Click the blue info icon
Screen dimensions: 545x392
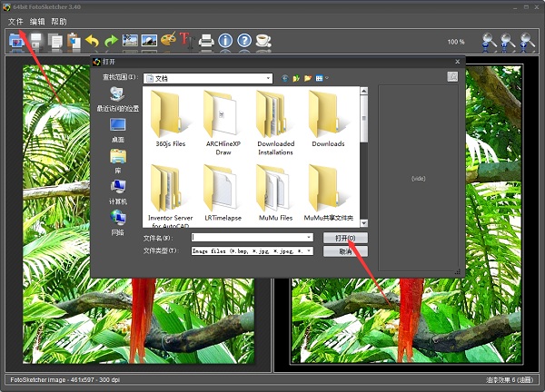tap(225, 41)
